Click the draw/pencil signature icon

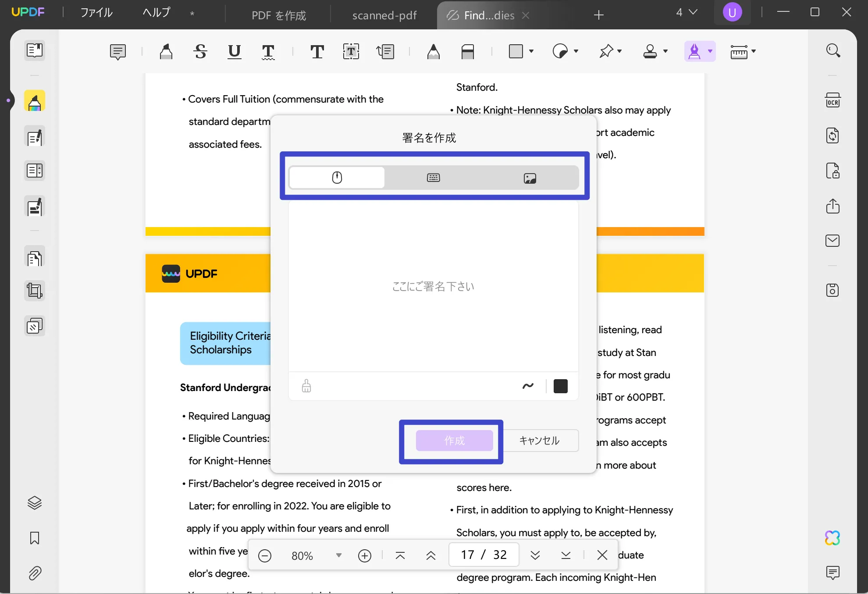click(336, 178)
